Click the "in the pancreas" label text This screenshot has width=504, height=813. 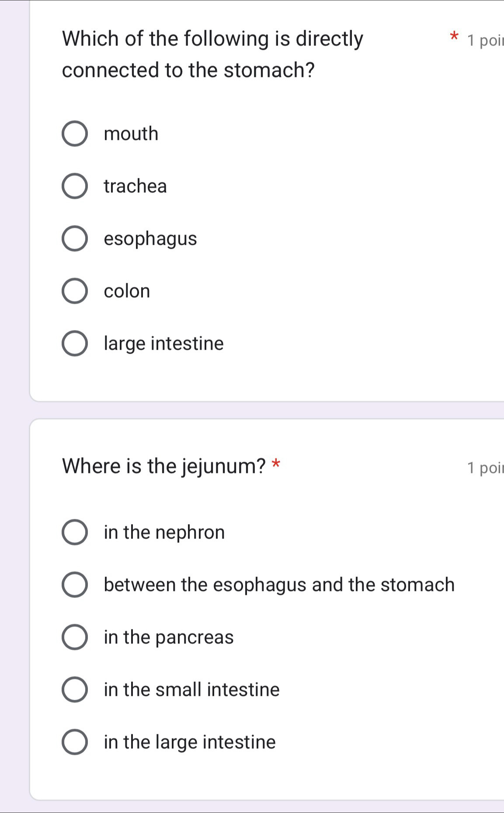tap(169, 637)
